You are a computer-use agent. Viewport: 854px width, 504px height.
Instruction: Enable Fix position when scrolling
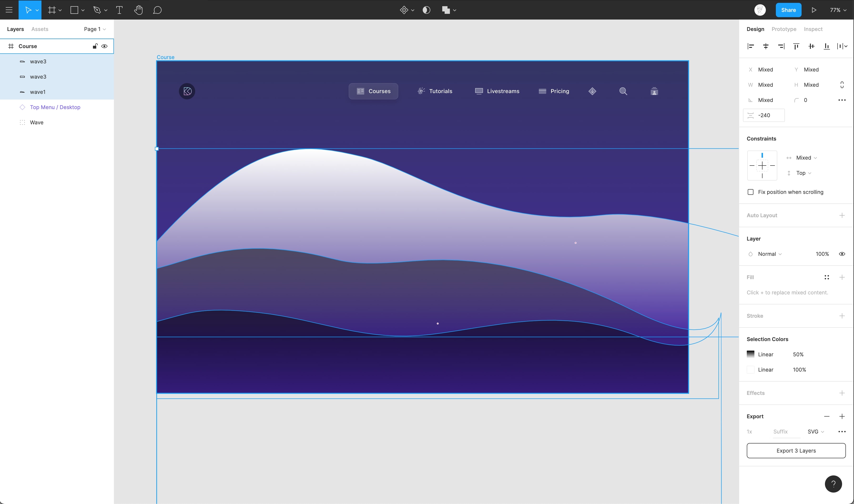tap(750, 192)
